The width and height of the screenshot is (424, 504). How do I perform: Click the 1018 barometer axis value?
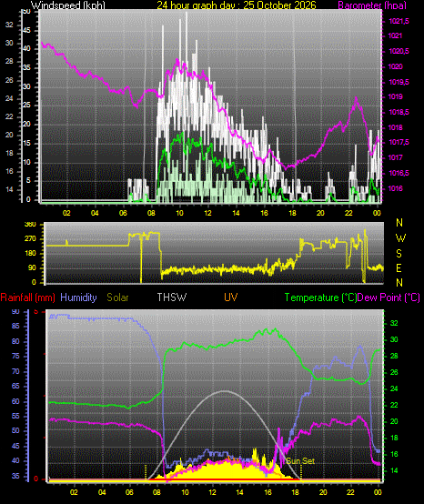click(x=396, y=128)
